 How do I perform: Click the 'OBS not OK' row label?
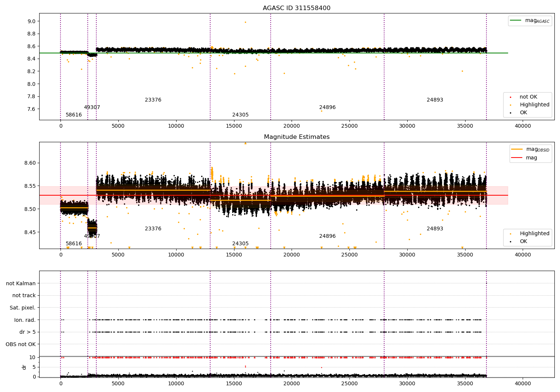[x=21, y=344]
